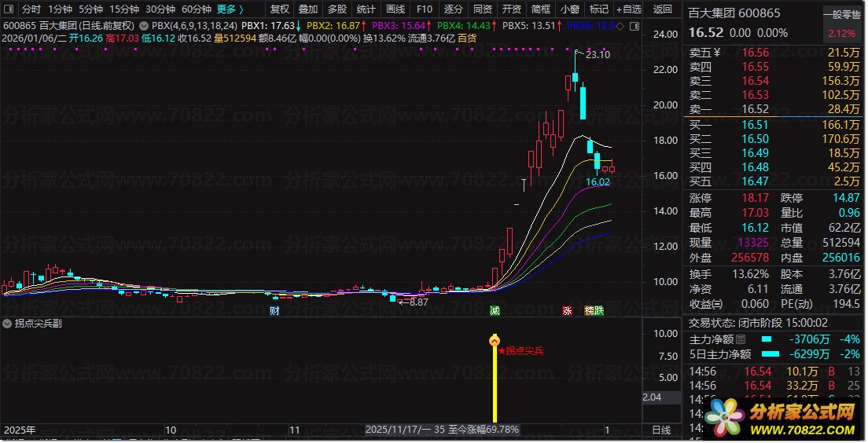This screenshot has height=443, width=868.
Task: Click the 市值 value 62.2亿
Action: tap(844, 227)
